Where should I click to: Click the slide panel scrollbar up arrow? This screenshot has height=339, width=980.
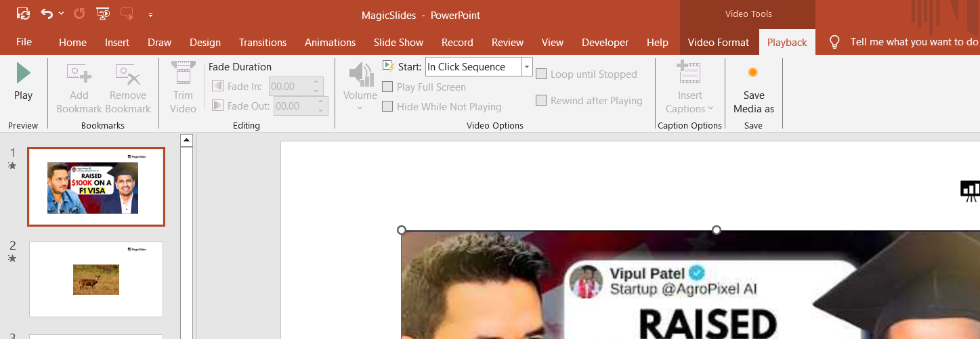(x=186, y=141)
